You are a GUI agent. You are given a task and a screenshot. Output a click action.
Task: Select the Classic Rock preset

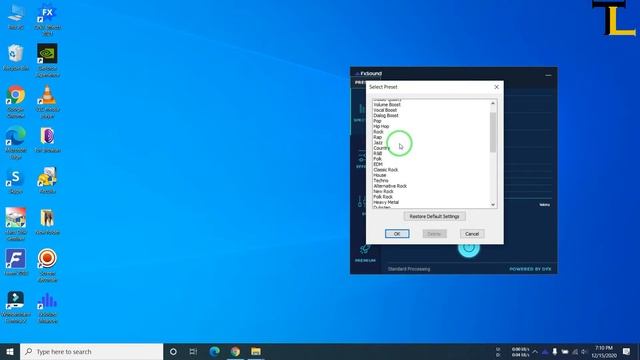[386, 170]
